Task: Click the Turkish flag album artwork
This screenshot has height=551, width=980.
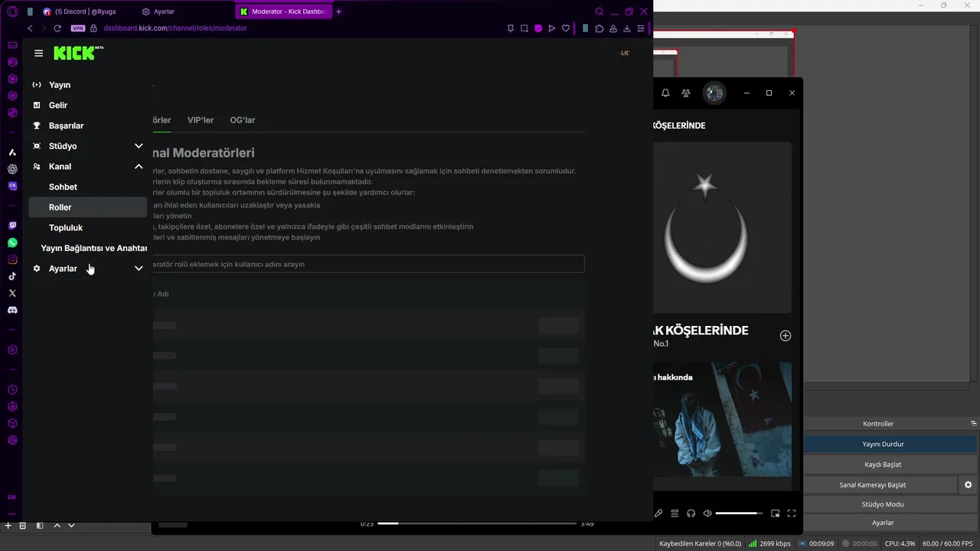Action: click(722, 227)
